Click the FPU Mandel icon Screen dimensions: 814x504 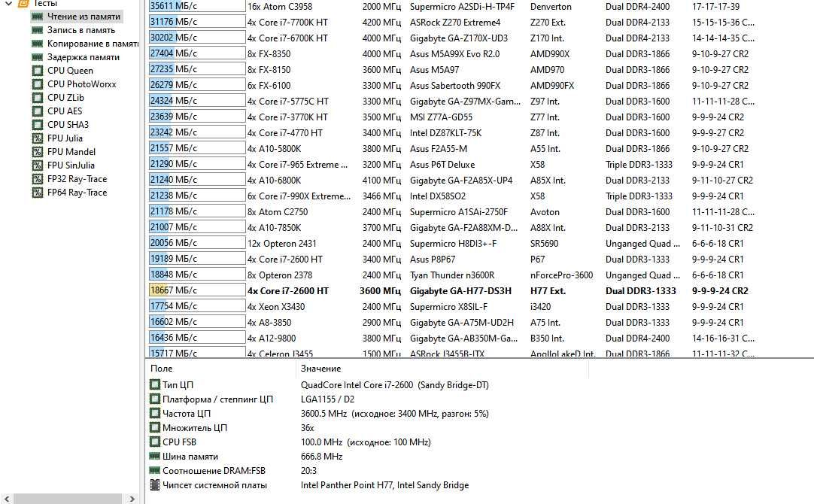click(x=38, y=151)
